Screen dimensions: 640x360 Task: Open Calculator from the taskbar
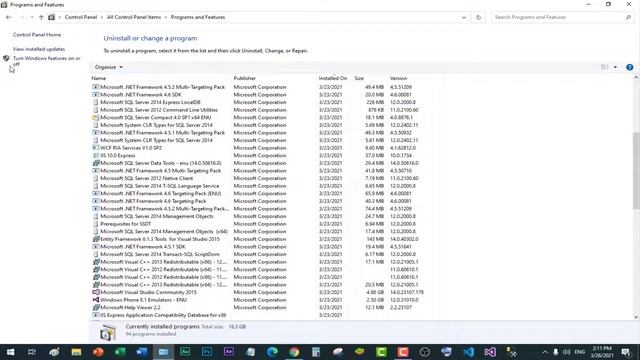point(316,352)
